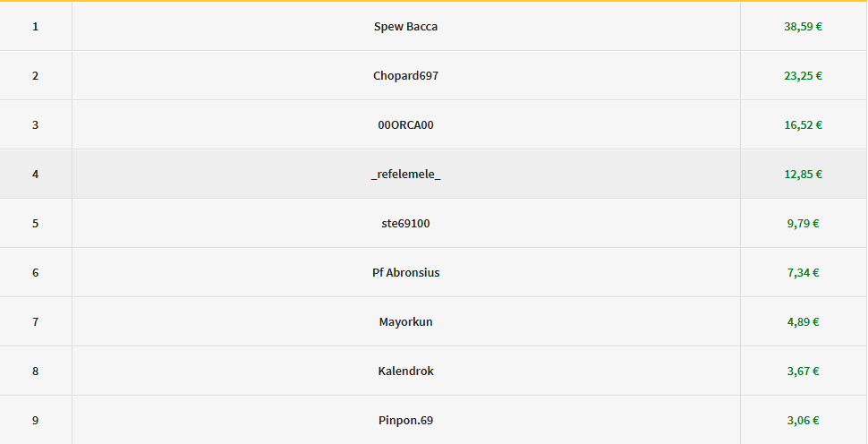Click the 4,89 € amount
This screenshot has width=868, height=444.
[803, 322]
